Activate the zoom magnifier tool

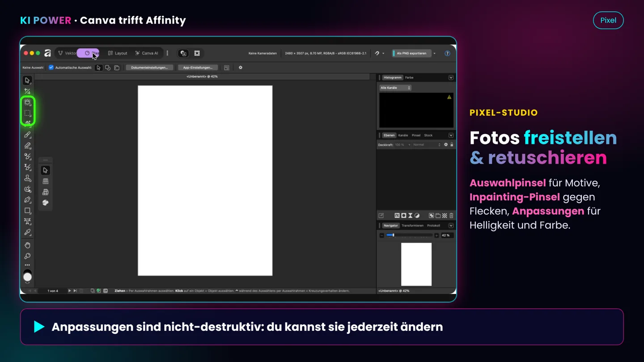click(27, 256)
